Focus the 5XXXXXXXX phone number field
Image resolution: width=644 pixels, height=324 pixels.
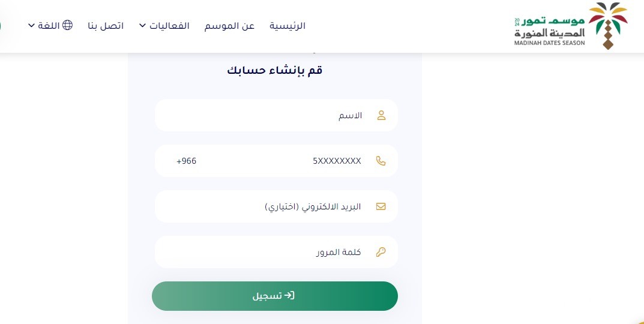coord(277,161)
